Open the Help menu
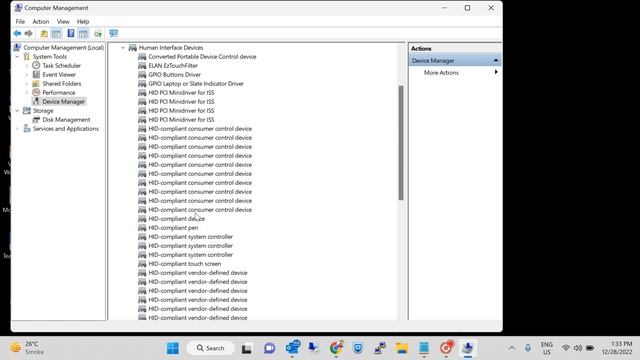 pyautogui.click(x=83, y=22)
